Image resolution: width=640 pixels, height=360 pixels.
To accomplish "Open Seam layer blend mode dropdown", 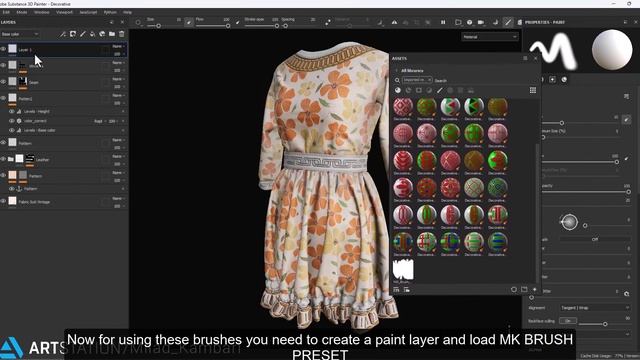I will click(118, 79).
